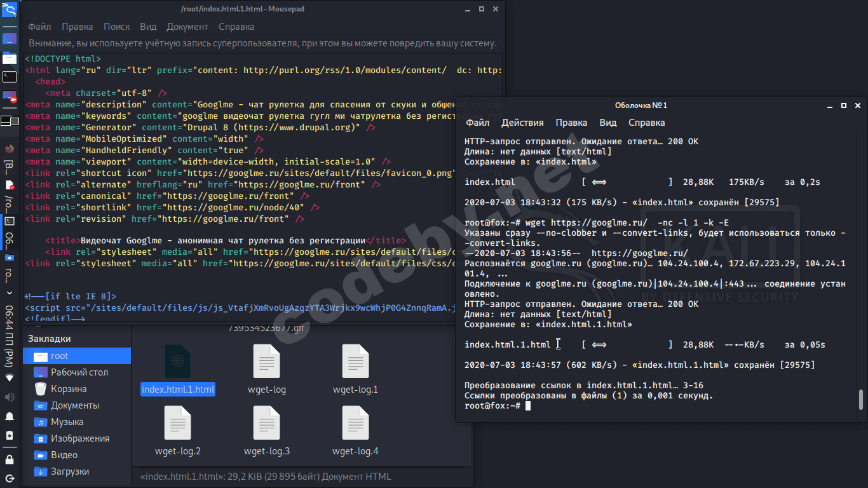The width and height of the screenshot is (868, 488).
Task: Click the Закладки sidebar heading
Action: coord(50,339)
